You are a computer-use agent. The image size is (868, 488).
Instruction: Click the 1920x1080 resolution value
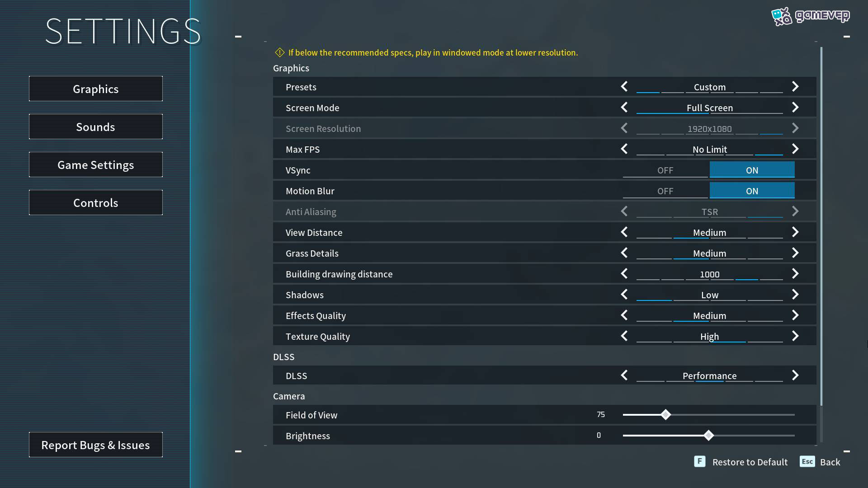[x=710, y=129]
